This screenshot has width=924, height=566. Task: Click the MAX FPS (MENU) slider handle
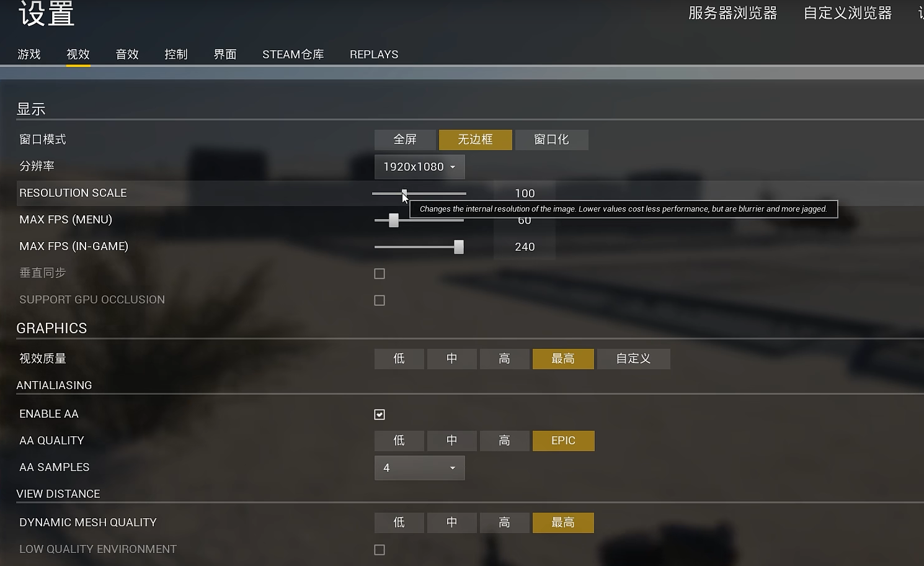pos(394,220)
